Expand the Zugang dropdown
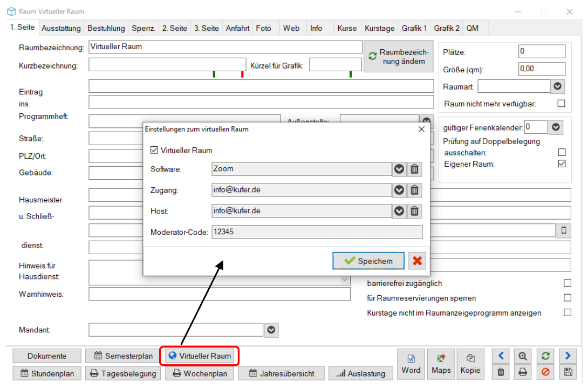Screen dimensions: 588x388 click(x=399, y=190)
